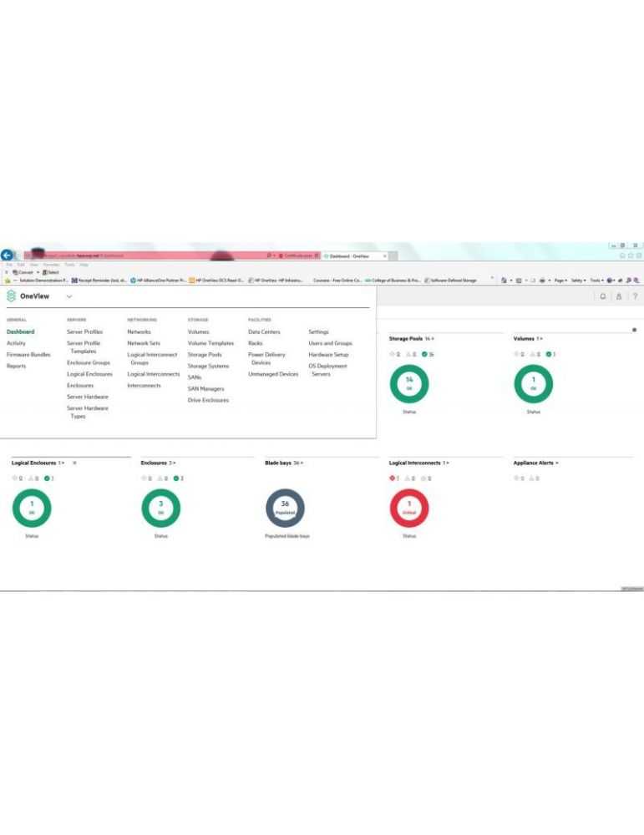Click the Logical Interconnects critical red donut chart

[409, 508]
